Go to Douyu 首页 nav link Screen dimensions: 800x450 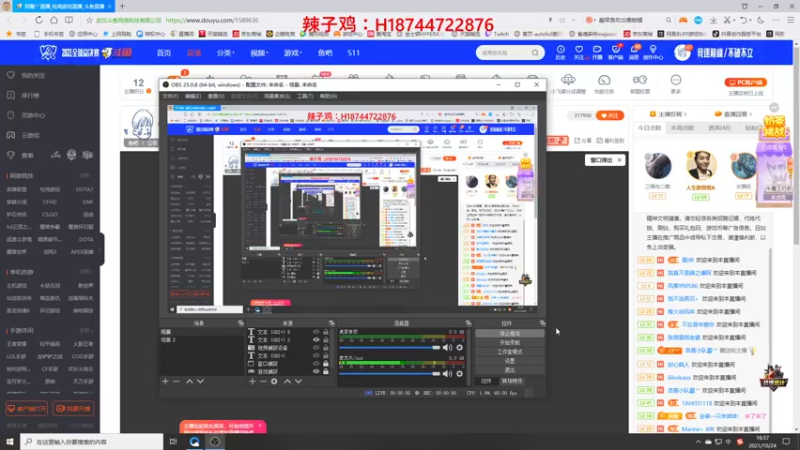point(164,53)
